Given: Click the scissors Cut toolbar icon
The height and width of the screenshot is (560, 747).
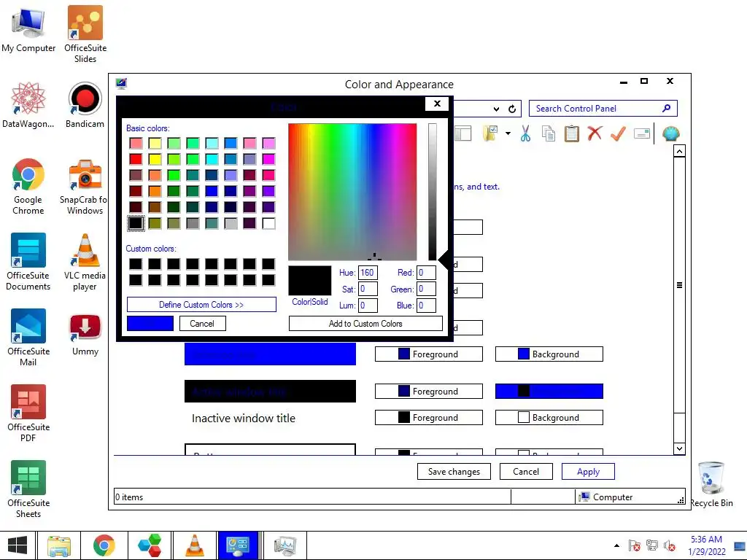Looking at the screenshot, I should [525, 134].
